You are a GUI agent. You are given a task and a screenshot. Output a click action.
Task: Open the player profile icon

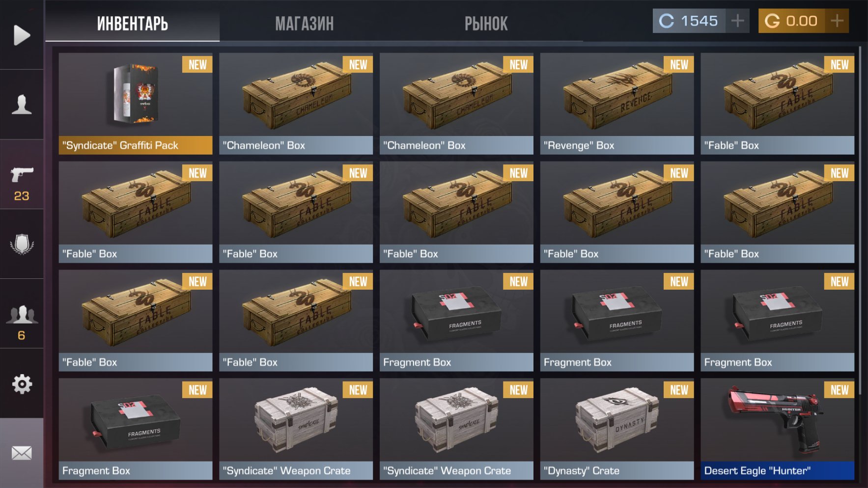tap(22, 105)
